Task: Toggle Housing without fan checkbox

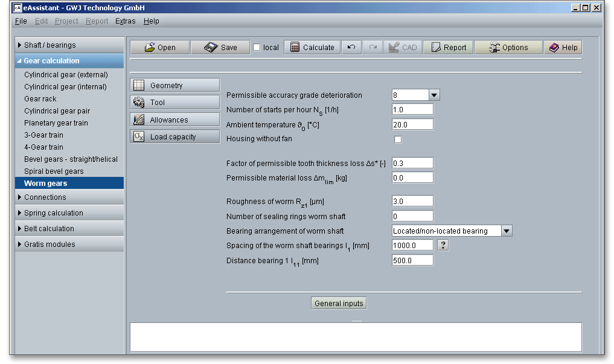Action: 398,139
